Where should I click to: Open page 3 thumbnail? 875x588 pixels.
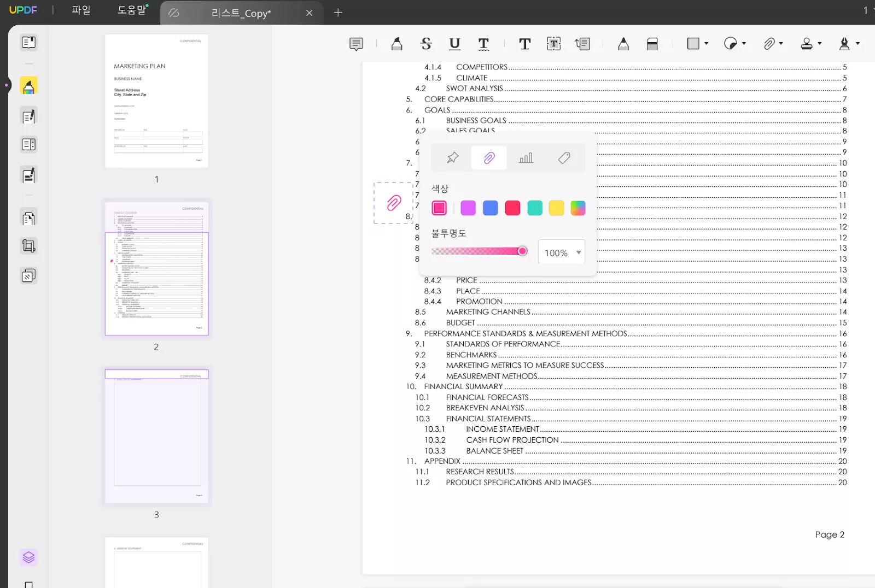point(156,436)
